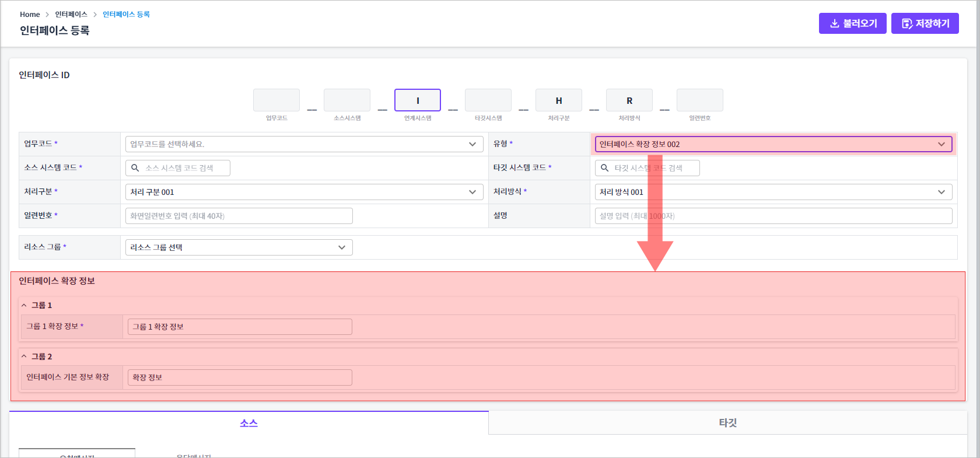Open the 리소스 그룹 선택 dropdown
This screenshot has width=980, height=458.
tap(239, 247)
